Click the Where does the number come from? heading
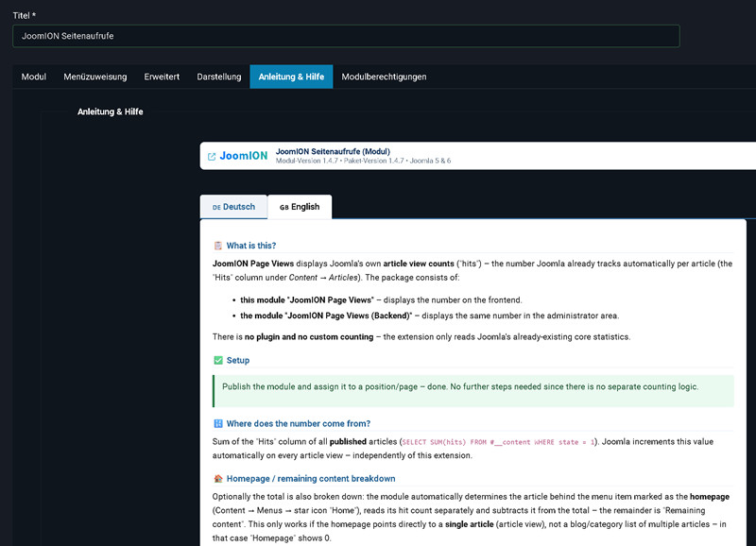The height and width of the screenshot is (546, 756). pos(299,423)
